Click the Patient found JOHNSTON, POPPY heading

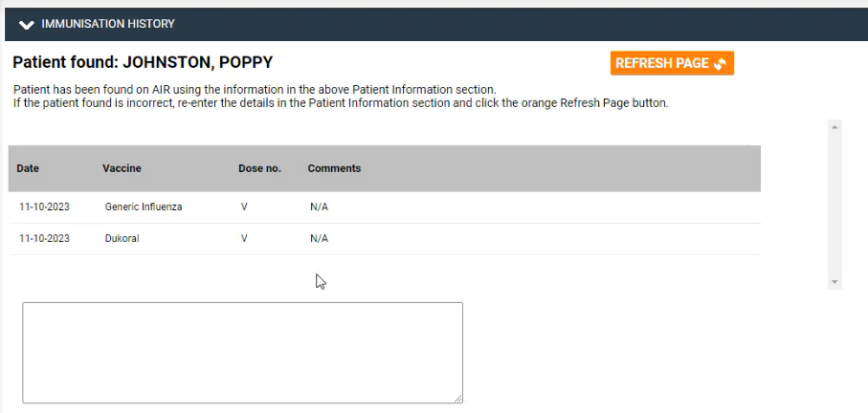143,62
